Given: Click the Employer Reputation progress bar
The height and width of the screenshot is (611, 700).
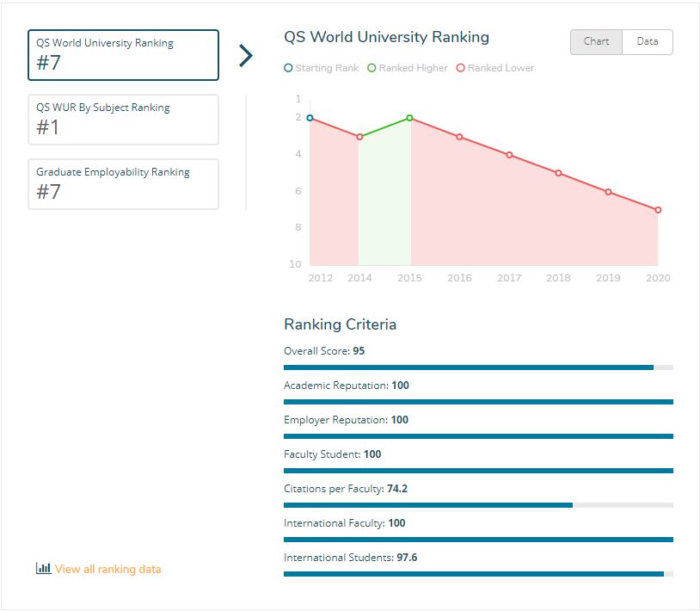Looking at the screenshot, I should (x=479, y=436).
